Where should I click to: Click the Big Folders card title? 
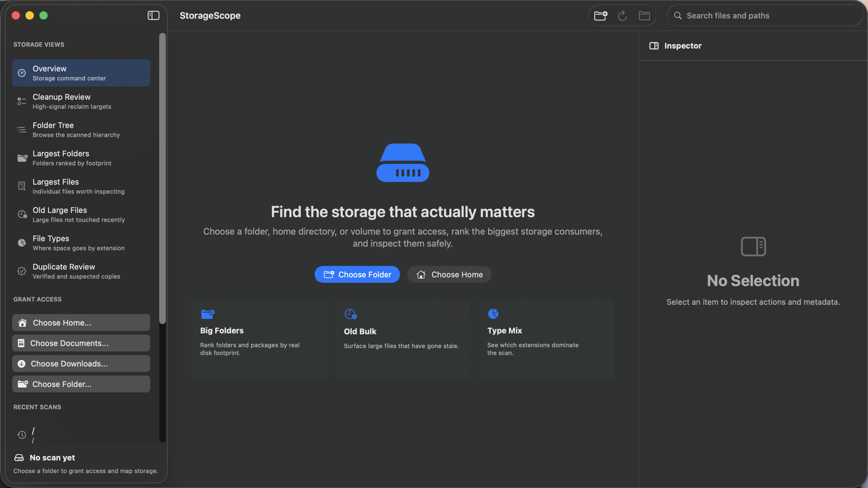point(222,331)
